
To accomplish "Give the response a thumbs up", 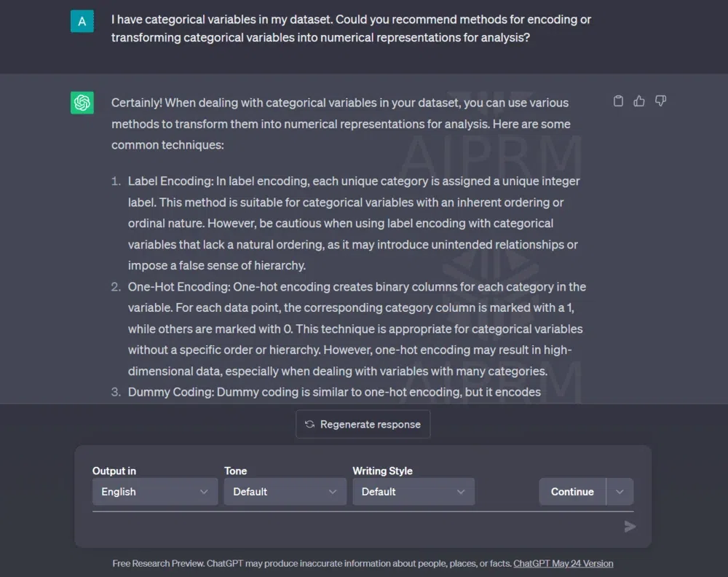I will tap(639, 101).
